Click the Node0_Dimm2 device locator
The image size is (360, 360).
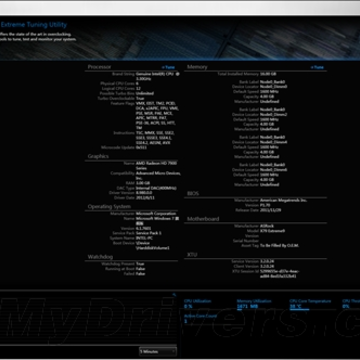(x=274, y=114)
